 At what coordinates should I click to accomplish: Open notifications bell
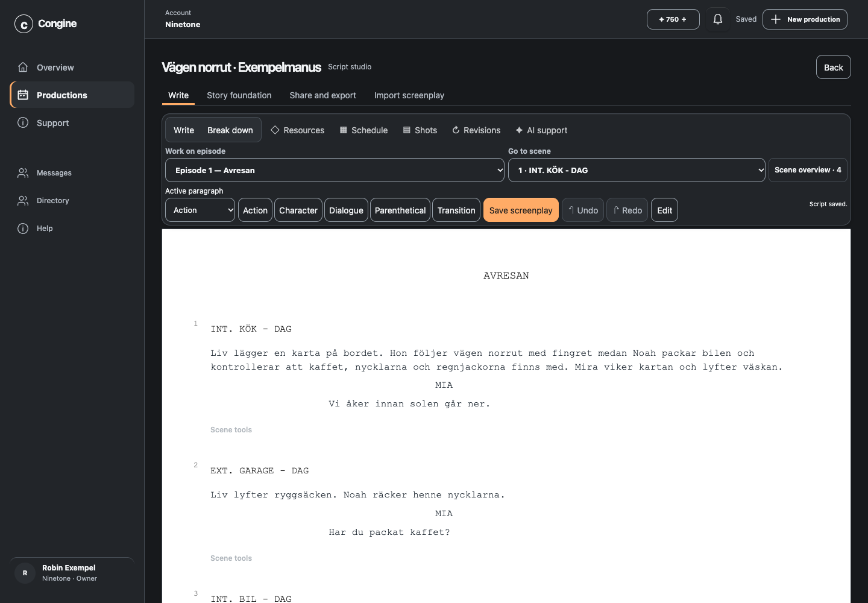coord(718,19)
